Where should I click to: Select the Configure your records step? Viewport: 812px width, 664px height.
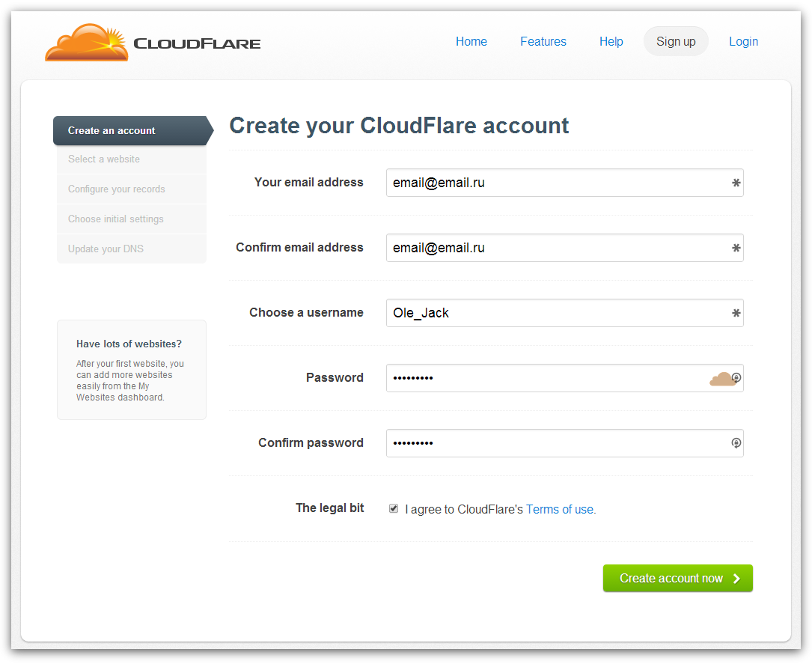pos(132,189)
